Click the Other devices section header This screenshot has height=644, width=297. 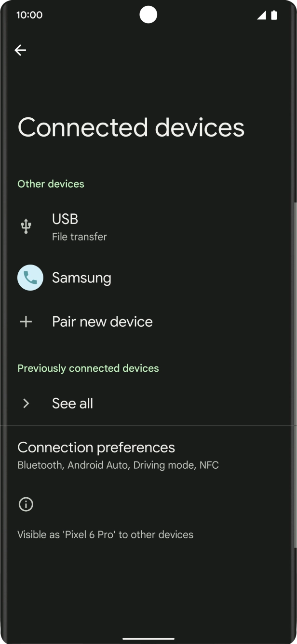pyautogui.click(x=51, y=184)
